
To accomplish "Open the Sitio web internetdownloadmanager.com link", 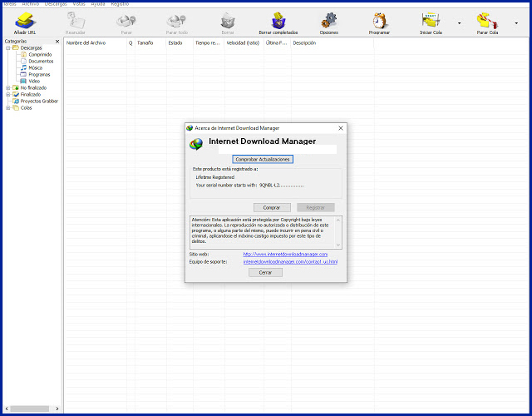I will [285, 255].
